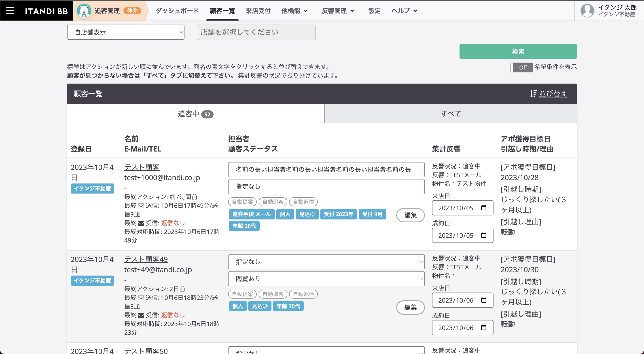Click the 個人 tag for テスト顧客

pyautogui.click(x=285, y=214)
